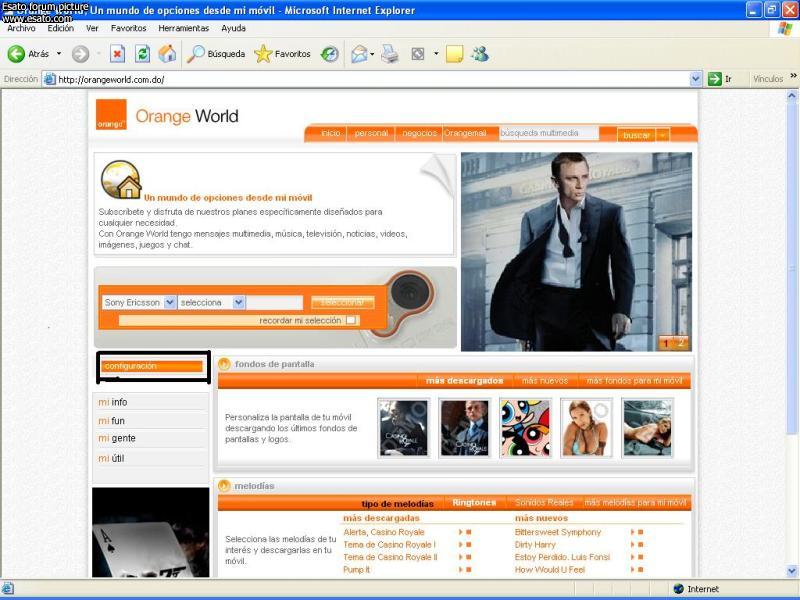Image resolution: width=800 pixels, height=600 pixels.
Task: Open the Powerpuff Girls wallpaper thumbnail
Action: tap(525, 428)
